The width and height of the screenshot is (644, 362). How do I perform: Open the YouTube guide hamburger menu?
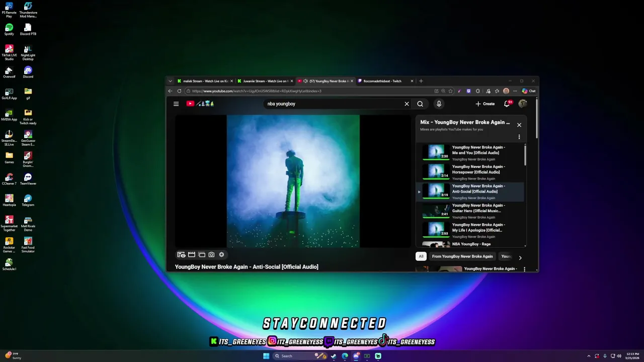pyautogui.click(x=176, y=104)
